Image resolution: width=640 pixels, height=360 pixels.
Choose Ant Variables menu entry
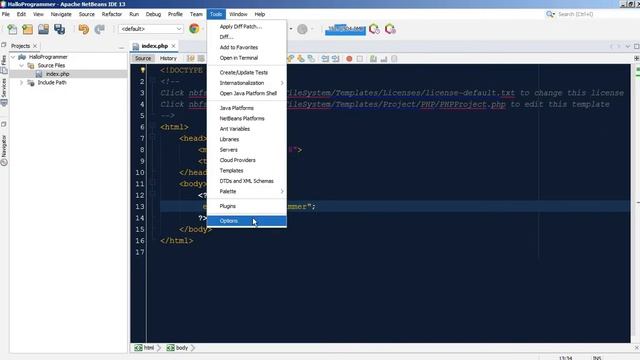(247, 129)
